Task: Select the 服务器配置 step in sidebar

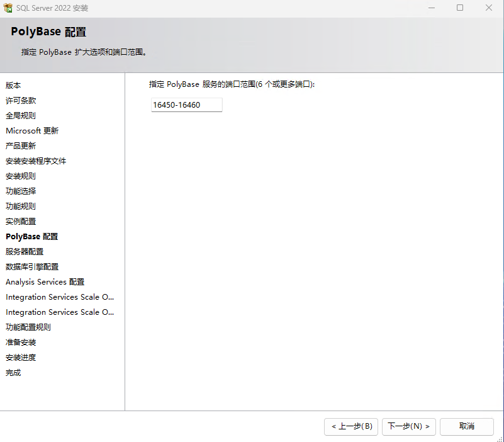Action: click(x=25, y=252)
